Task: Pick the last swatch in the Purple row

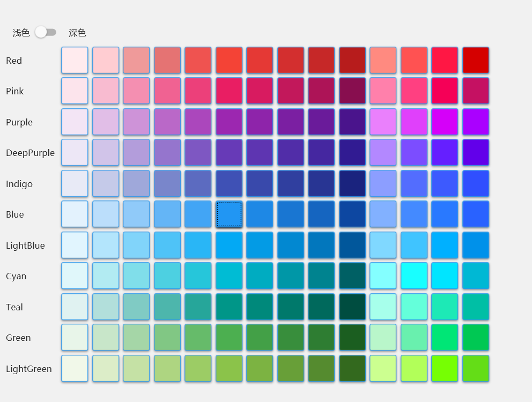Action: coord(476,122)
